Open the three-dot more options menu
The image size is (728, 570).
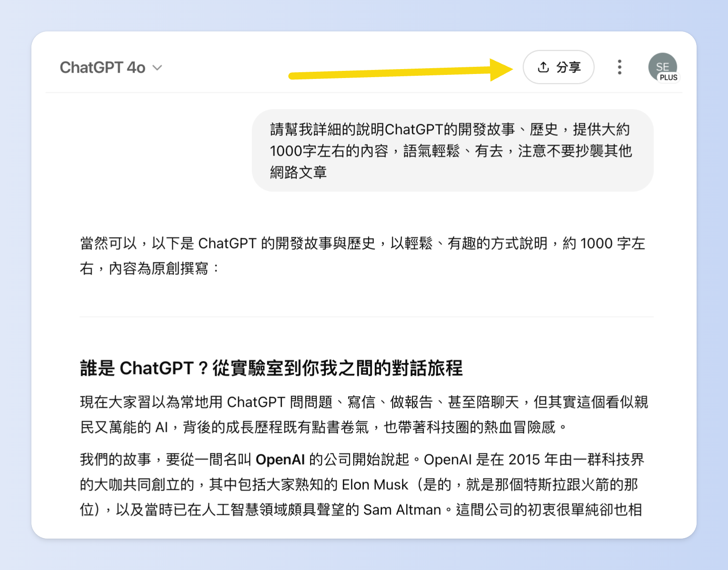pos(620,67)
